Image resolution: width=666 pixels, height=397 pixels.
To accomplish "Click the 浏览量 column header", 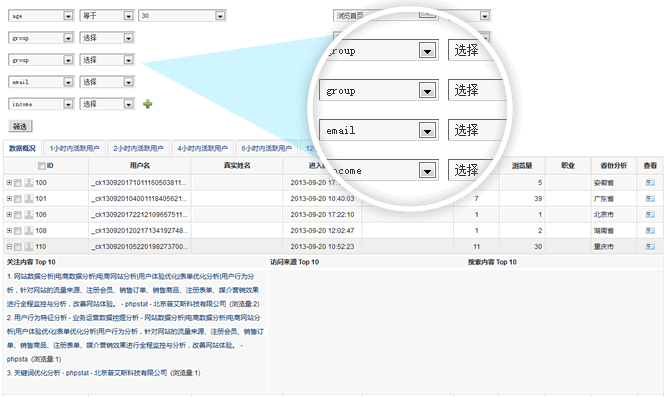I will point(522,166).
